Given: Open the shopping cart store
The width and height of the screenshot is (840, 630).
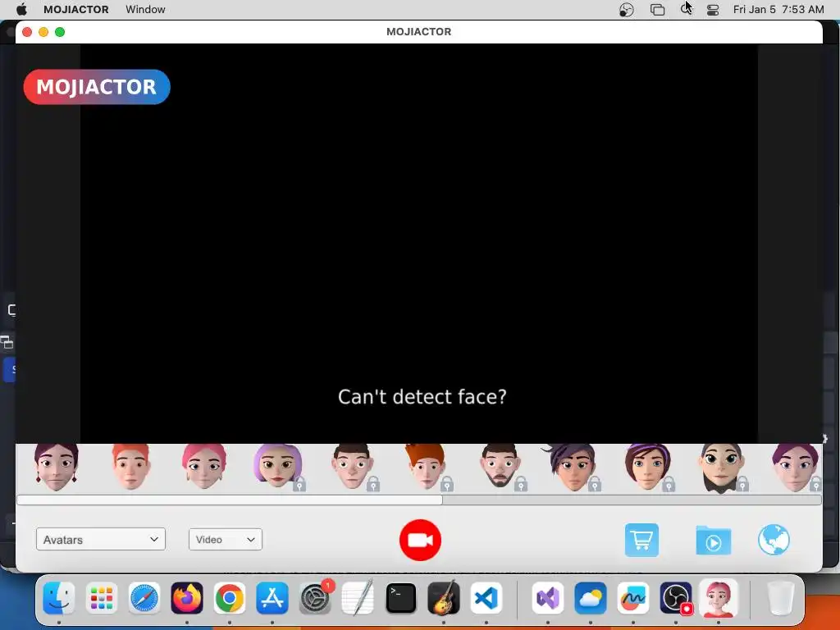Looking at the screenshot, I should click(641, 540).
